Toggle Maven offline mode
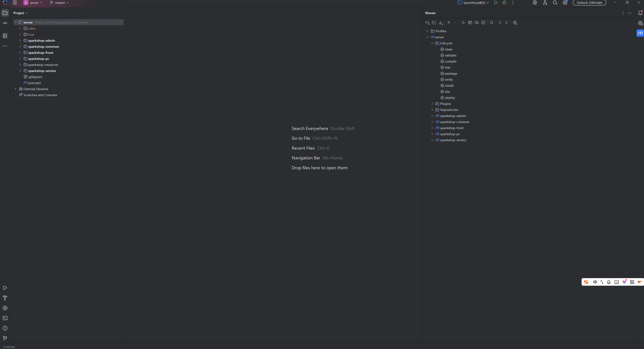The width and height of the screenshot is (644, 349). pos(477,23)
